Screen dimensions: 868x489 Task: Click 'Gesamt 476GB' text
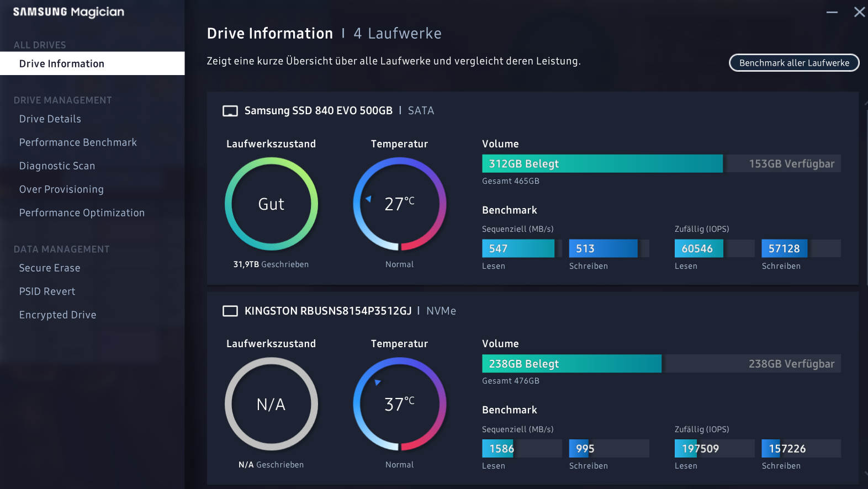coord(511,381)
